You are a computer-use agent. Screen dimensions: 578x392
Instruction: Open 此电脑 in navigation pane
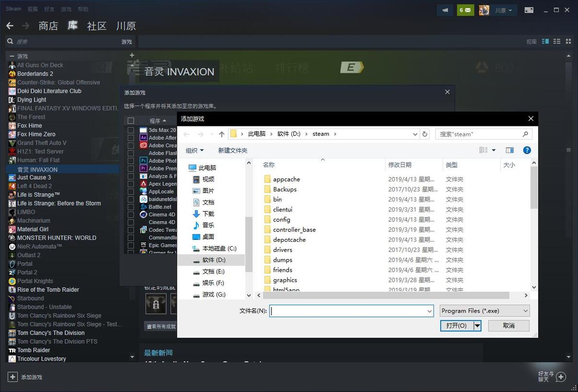207,168
